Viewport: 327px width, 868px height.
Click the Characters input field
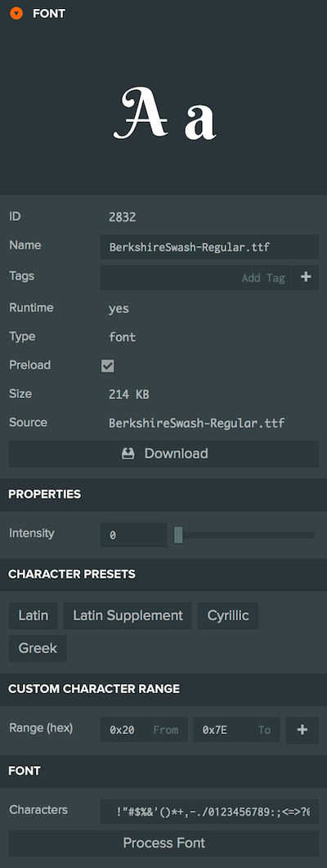(x=209, y=812)
